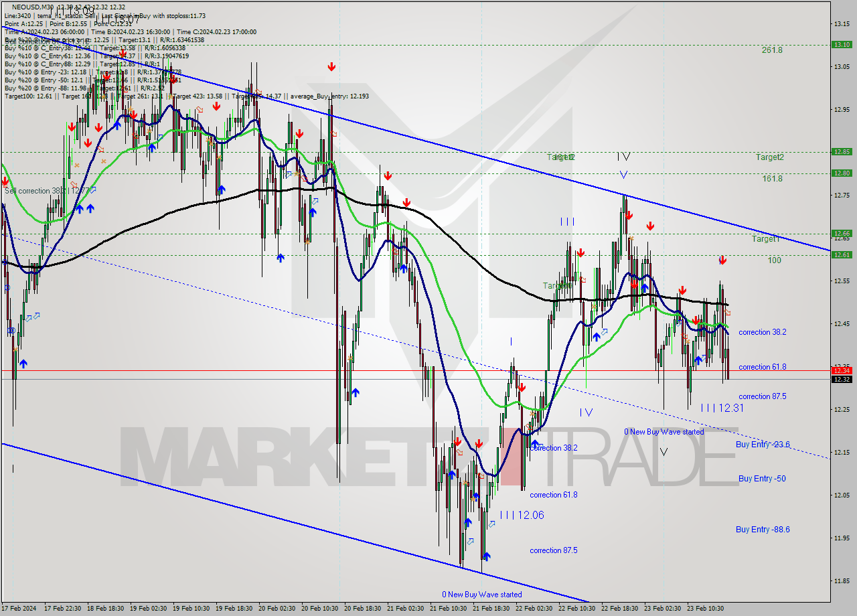Viewport: 857px width, 616px height.
Task: Click the 'I I I 12.31' wave label
Action: 722,408
